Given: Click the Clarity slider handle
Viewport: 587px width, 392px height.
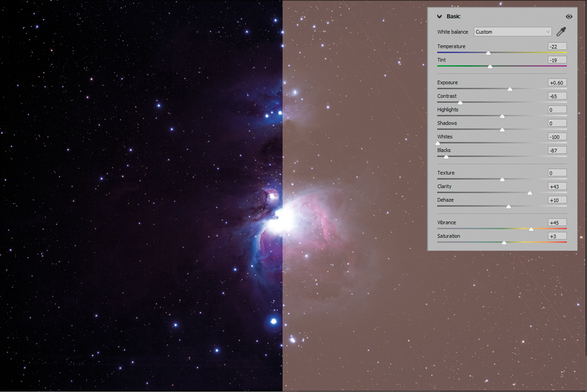Looking at the screenshot, I should pos(529,193).
